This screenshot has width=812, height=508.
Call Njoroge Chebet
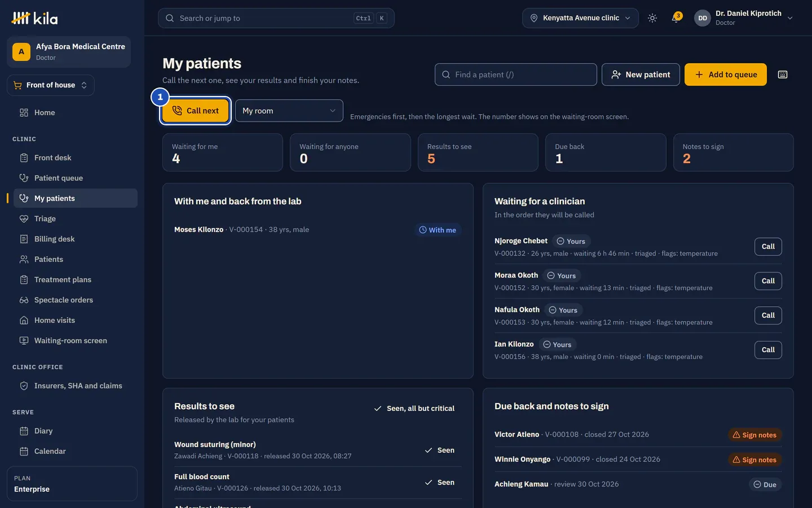(768, 247)
